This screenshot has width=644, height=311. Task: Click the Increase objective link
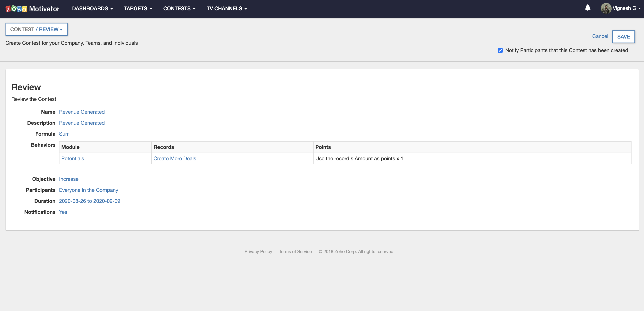69,179
